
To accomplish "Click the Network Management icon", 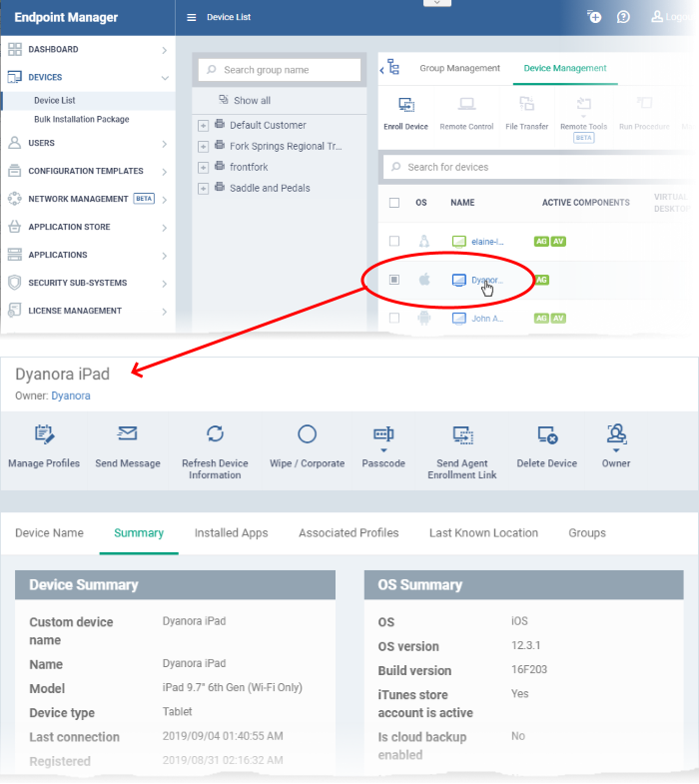I will (x=15, y=199).
